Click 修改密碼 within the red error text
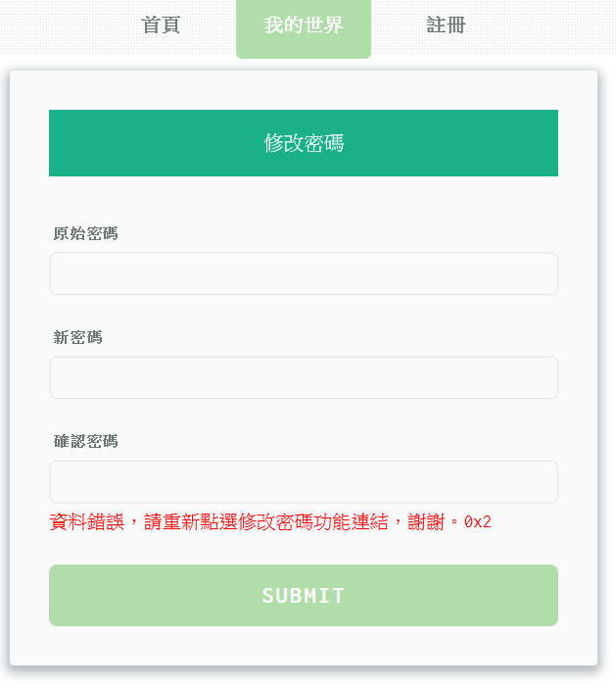Viewport: 616px width, 689px height. coord(276,522)
